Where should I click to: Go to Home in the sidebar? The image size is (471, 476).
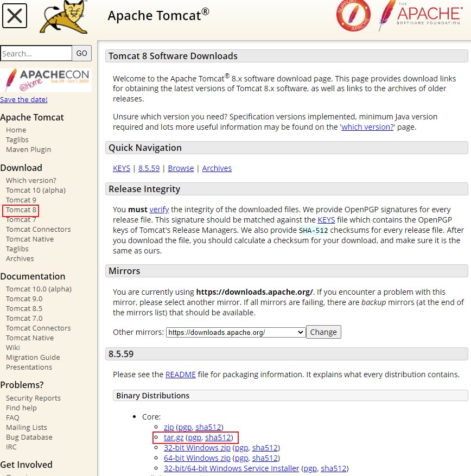(x=16, y=130)
